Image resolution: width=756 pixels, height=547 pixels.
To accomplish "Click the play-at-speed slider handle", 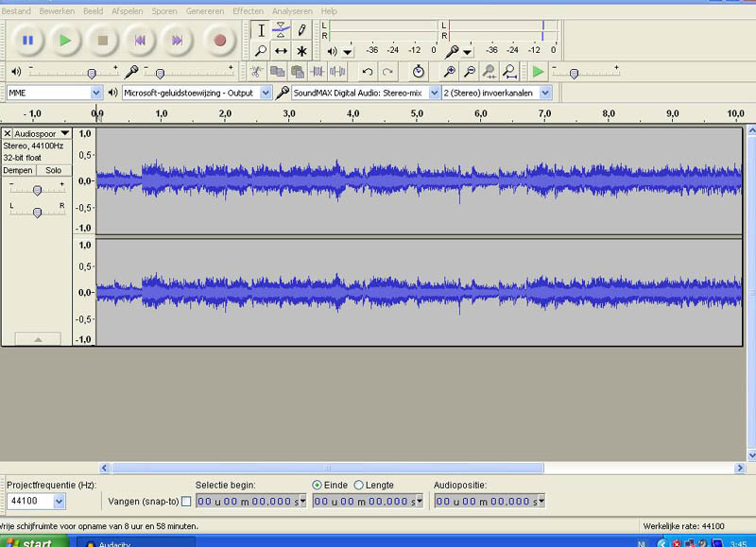I will [574, 74].
